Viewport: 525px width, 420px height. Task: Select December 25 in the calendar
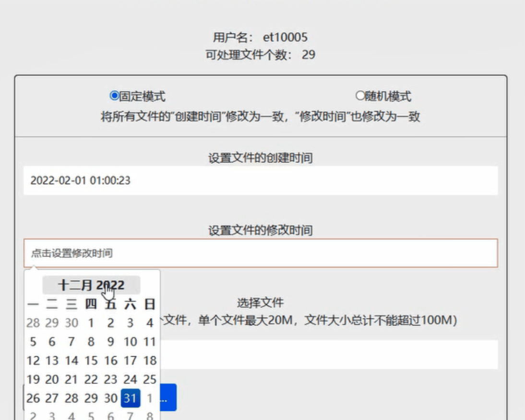[x=149, y=379]
